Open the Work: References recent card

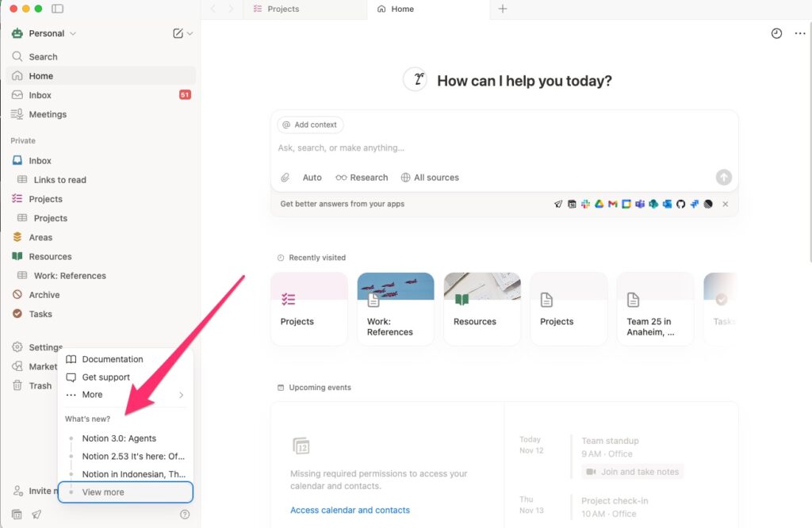click(x=395, y=309)
